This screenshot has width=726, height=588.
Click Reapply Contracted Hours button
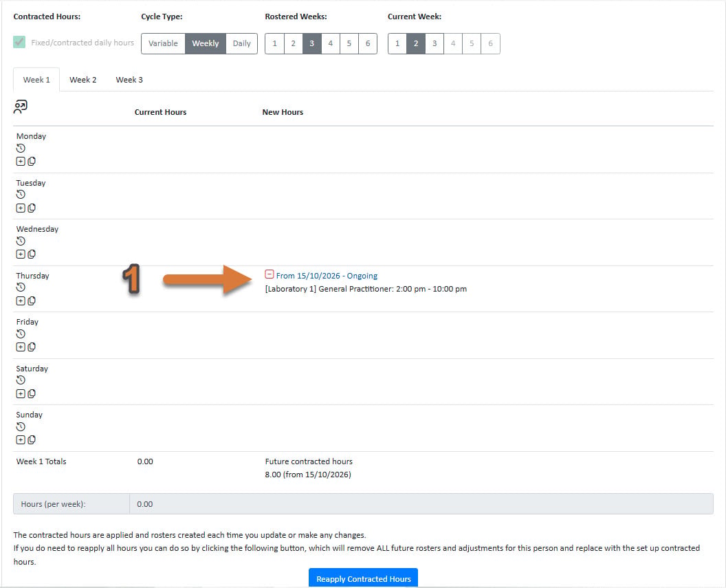(364, 578)
